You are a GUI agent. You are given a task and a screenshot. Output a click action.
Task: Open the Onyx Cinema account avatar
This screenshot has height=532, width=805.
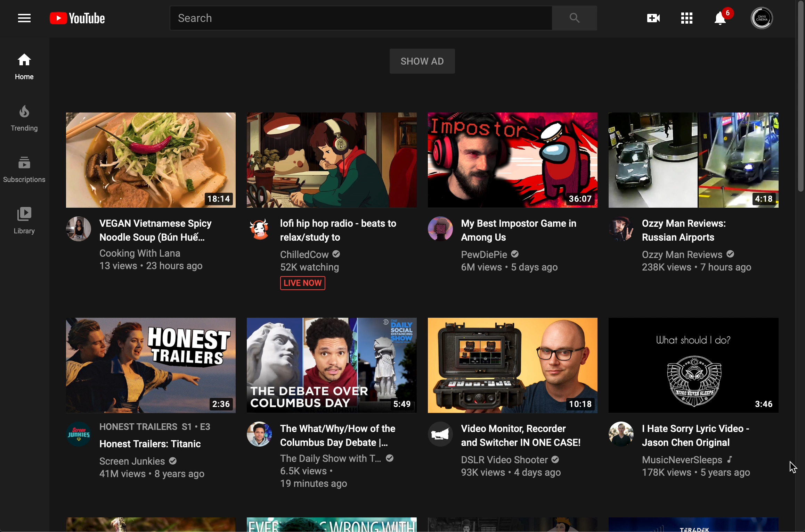tap(762, 18)
